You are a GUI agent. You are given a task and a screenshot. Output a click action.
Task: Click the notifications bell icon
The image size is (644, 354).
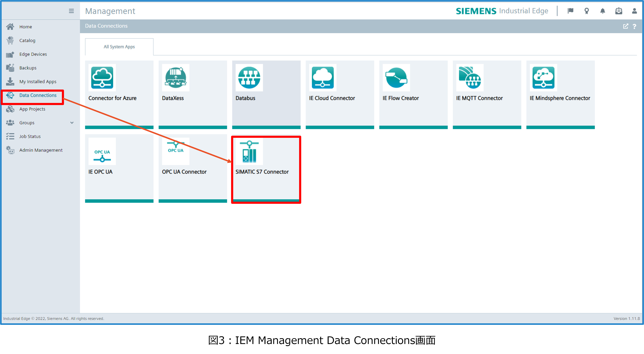(602, 11)
